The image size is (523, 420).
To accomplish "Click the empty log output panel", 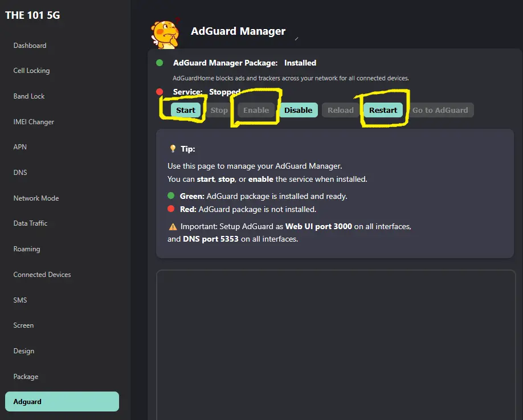I will pyautogui.click(x=336, y=345).
